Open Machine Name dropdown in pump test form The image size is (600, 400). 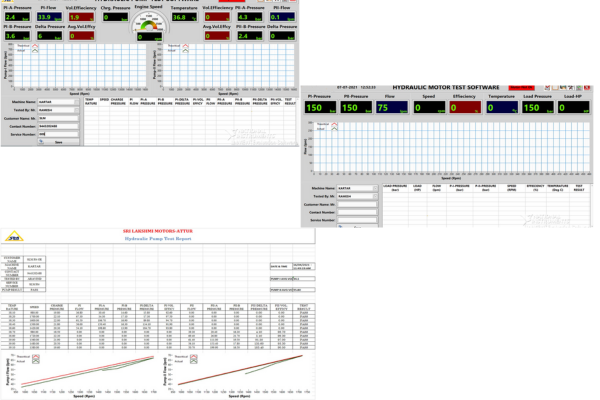coord(78,102)
